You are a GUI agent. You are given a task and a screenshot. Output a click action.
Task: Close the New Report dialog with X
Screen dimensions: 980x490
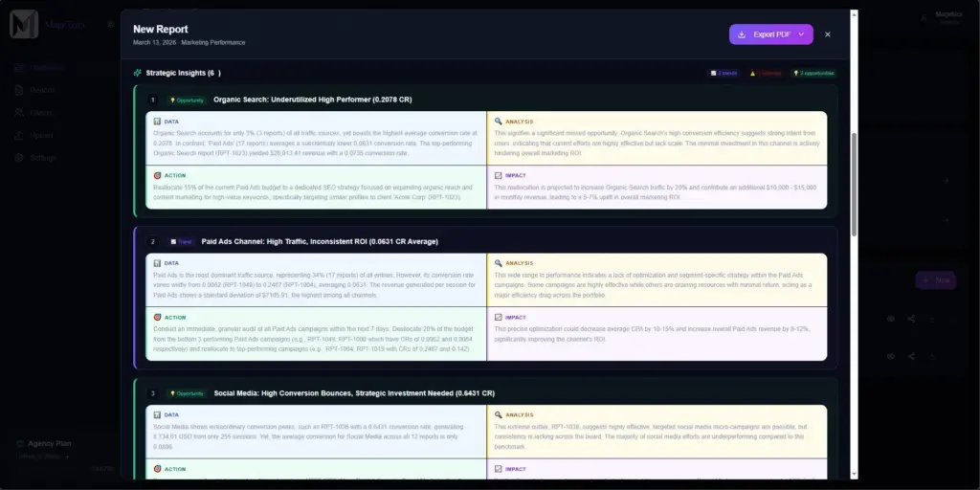[x=828, y=34]
